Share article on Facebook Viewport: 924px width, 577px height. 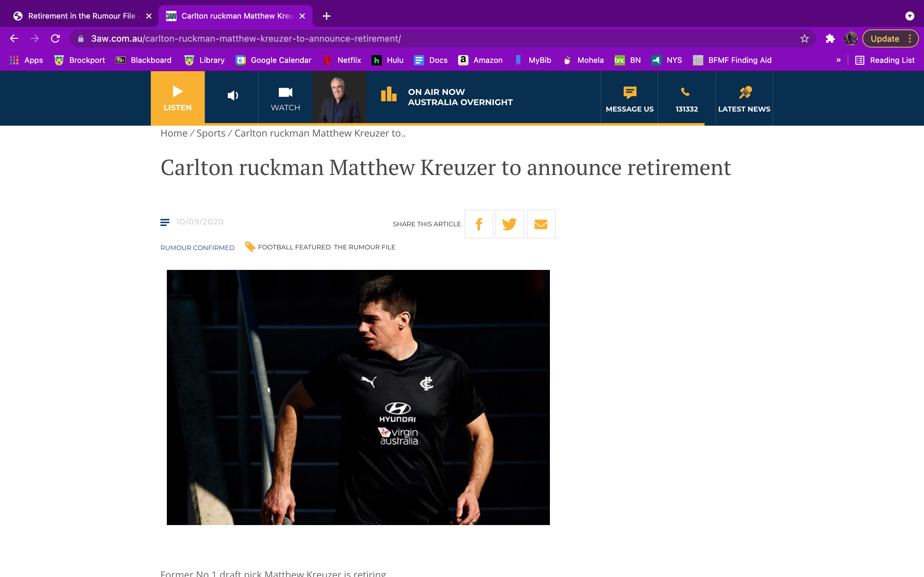coord(479,224)
